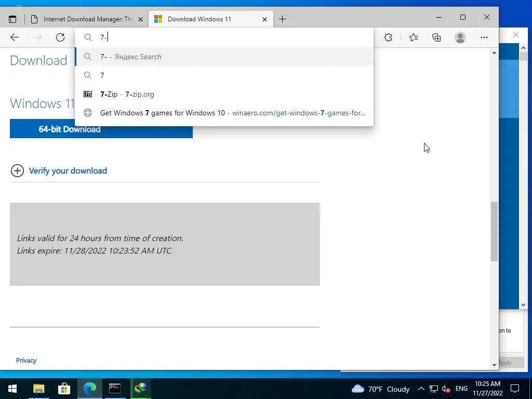Click the page vertical scrollbar thumb
Image resolution: width=532 pixels, height=399 pixels.
point(495,231)
